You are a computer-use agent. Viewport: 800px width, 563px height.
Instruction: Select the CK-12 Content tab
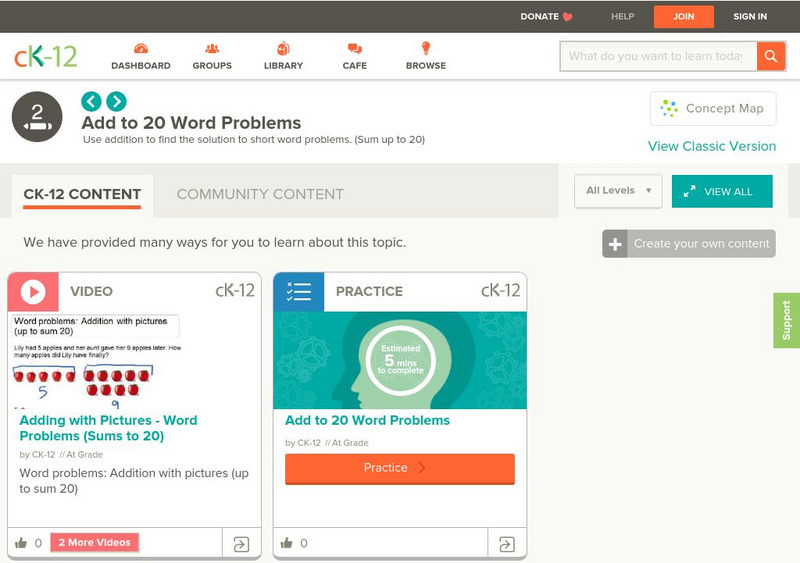click(x=82, y=194)
